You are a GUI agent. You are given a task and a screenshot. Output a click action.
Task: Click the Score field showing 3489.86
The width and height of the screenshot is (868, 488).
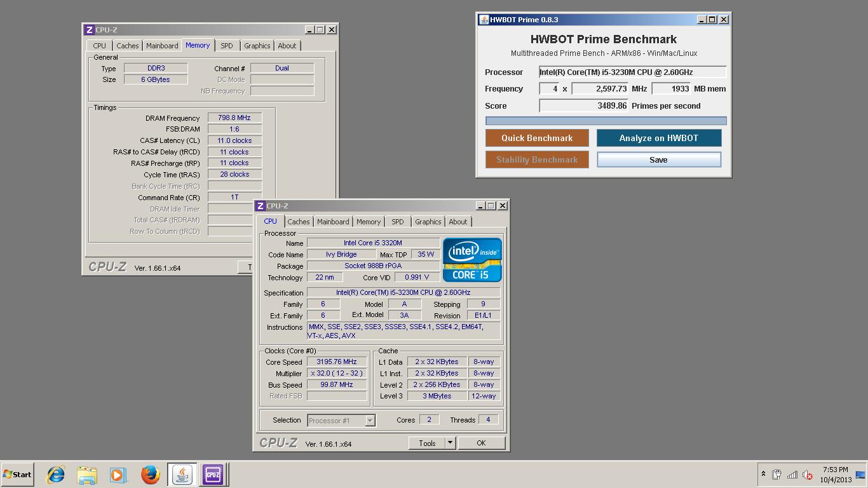[584, 106]
